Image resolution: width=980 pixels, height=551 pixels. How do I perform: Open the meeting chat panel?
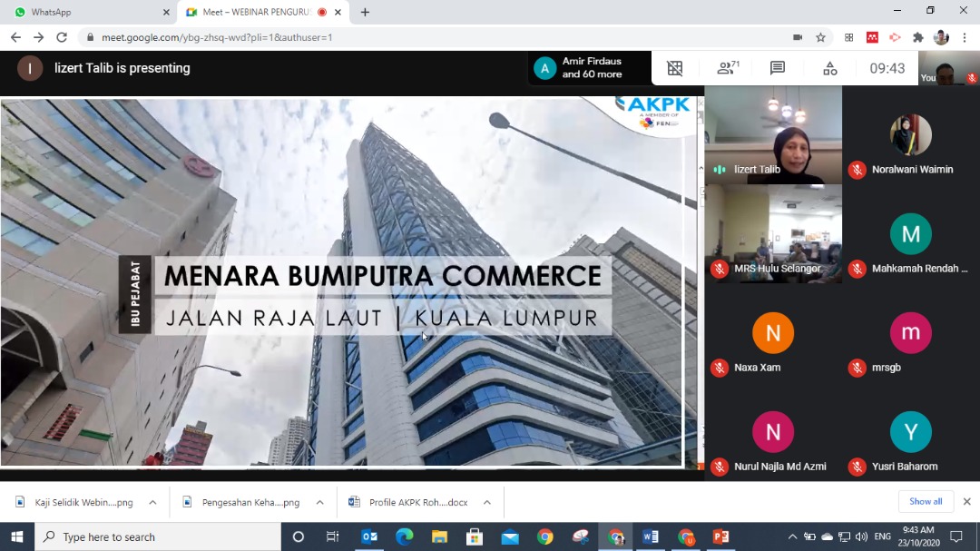778,68
